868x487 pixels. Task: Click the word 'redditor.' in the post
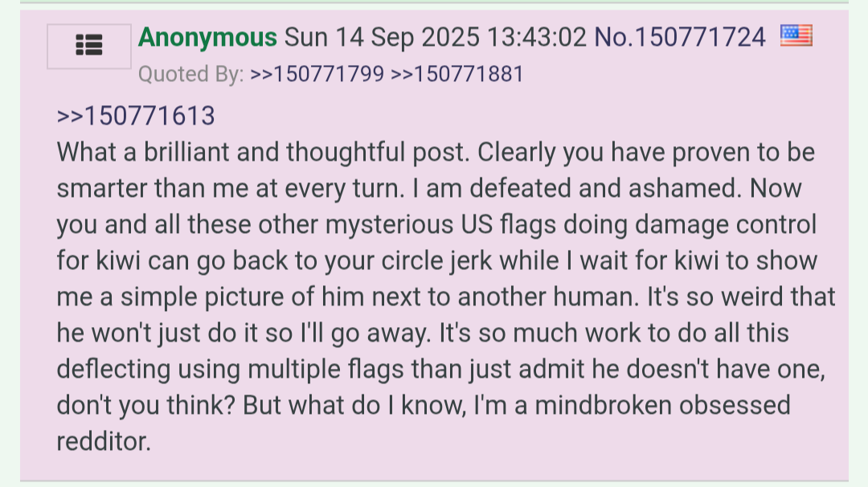tap(104, 442)
